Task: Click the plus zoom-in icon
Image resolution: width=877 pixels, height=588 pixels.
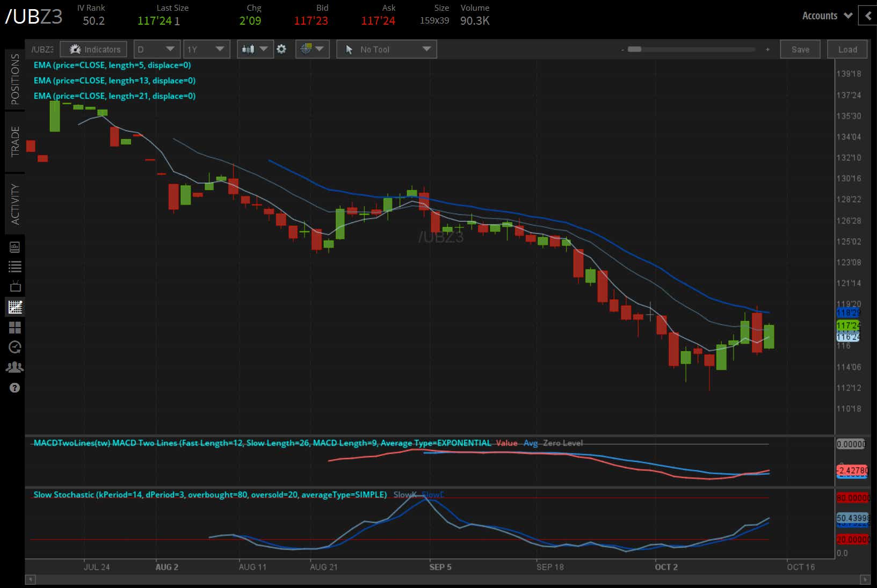Action: coord(767,49)
